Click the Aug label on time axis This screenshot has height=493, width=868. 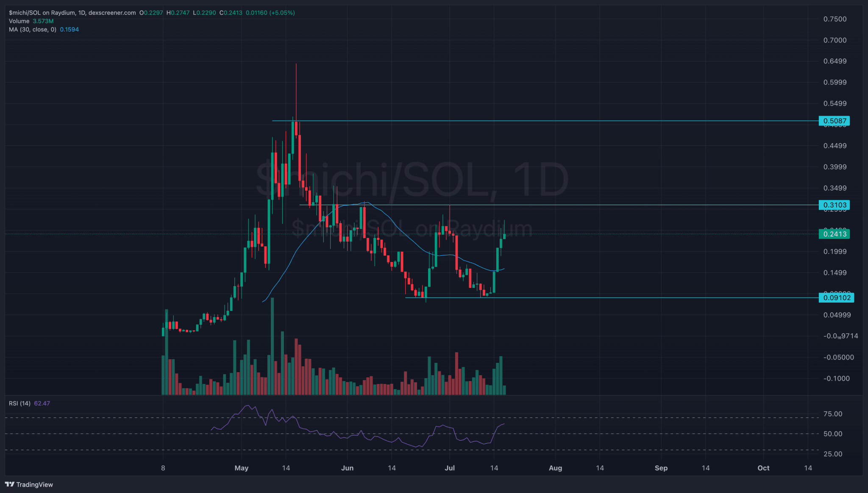555,468
